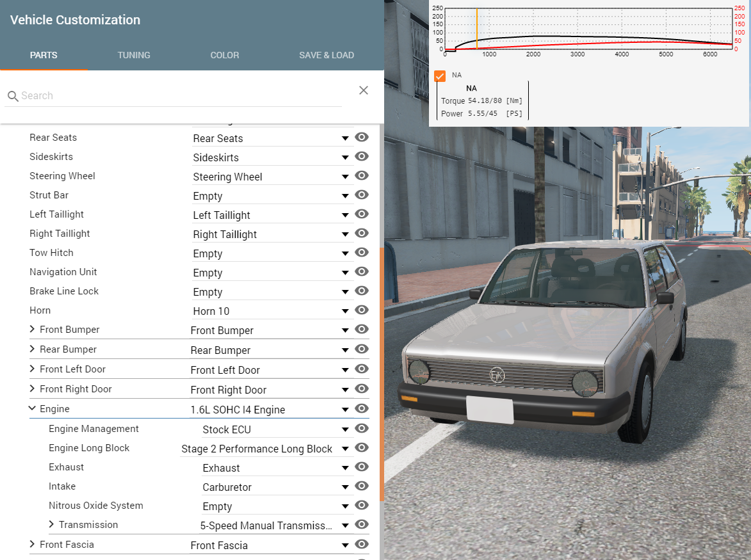Click the Torque 54.18/80 readout
751x560 pixels.
coord(481,100)
